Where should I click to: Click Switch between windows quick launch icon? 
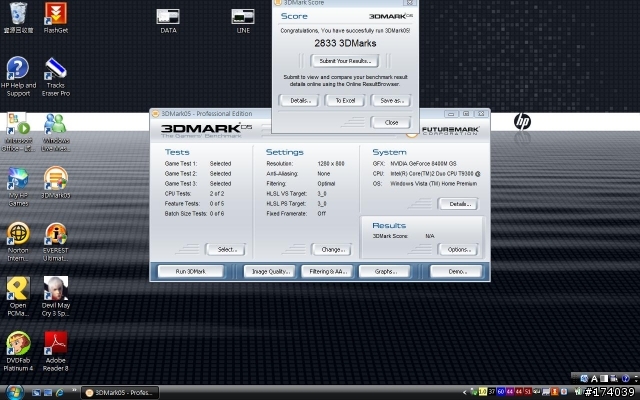tap(48, 393)
